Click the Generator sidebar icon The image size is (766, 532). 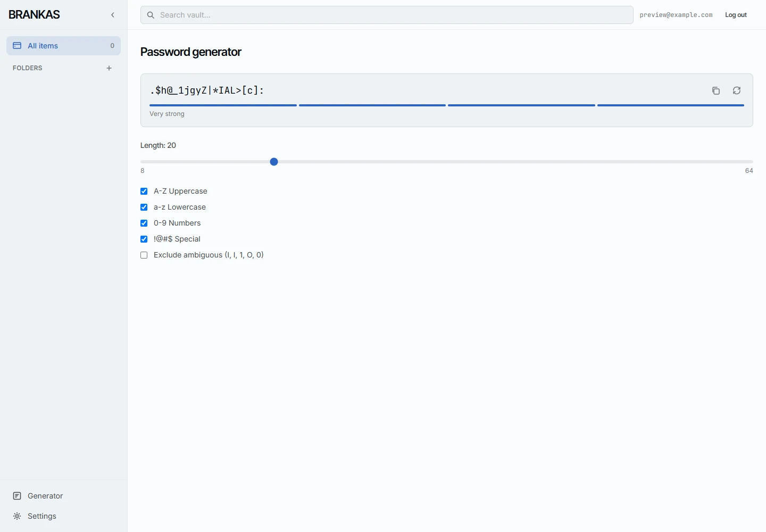tap(17, 496)
